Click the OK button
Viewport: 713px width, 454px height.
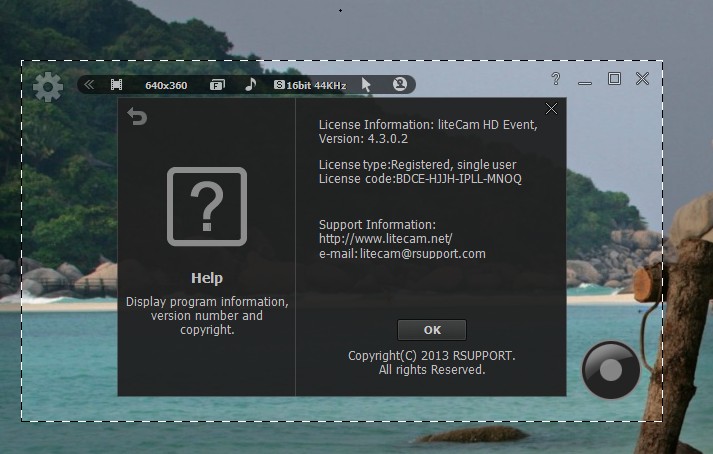click(x=432, y=330)
